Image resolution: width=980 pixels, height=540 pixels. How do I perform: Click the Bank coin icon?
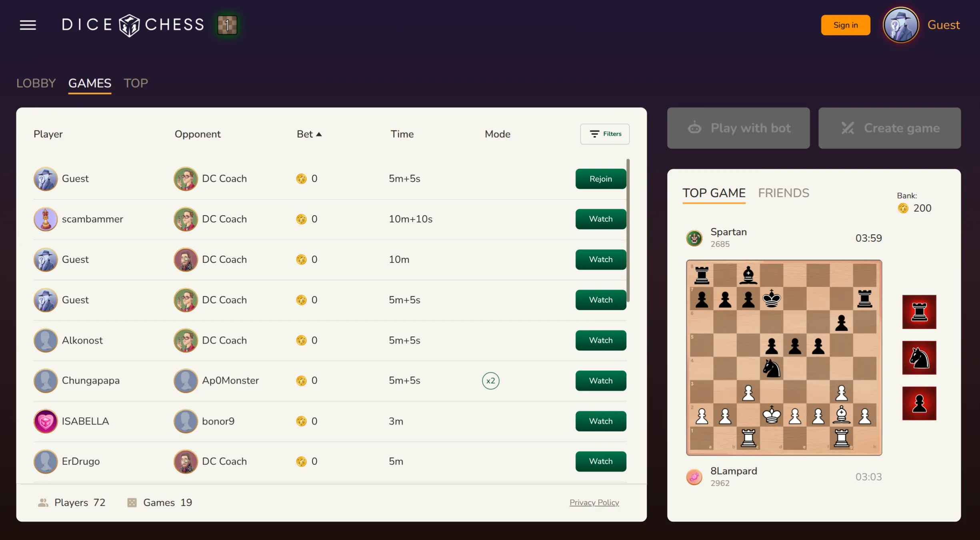(x=903, y=208)
